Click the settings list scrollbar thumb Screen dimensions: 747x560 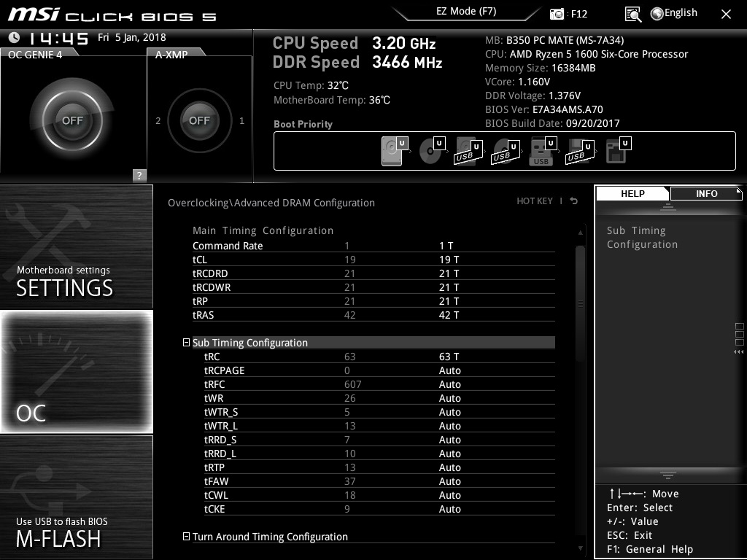click(580, 303)
